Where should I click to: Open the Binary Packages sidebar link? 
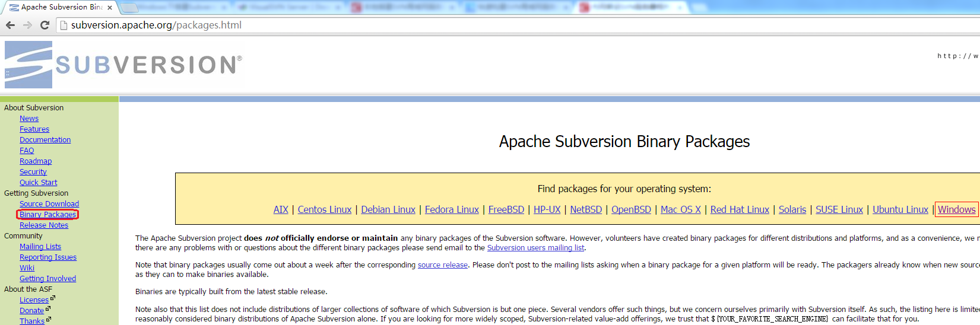pyautogui.click(x=47, y=215)
